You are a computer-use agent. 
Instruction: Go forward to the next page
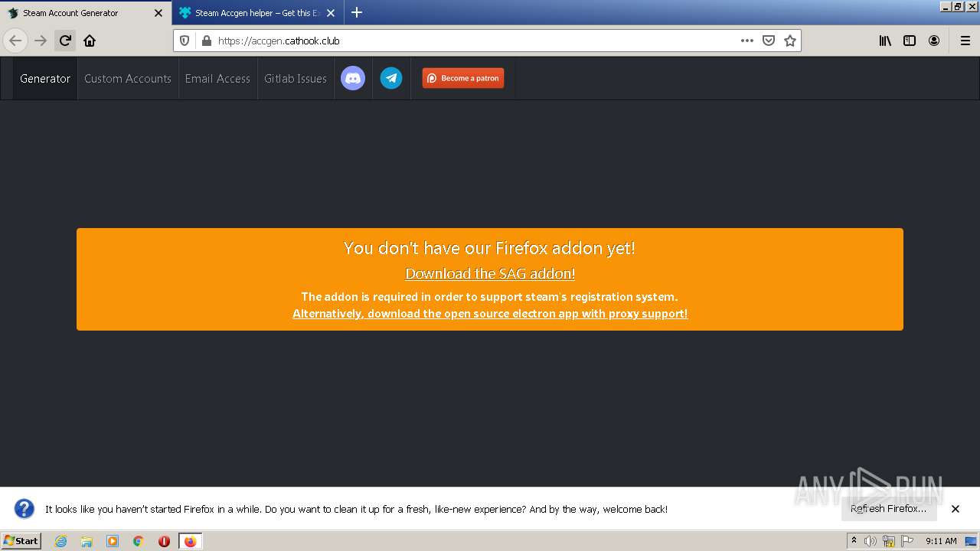(41, 41)
